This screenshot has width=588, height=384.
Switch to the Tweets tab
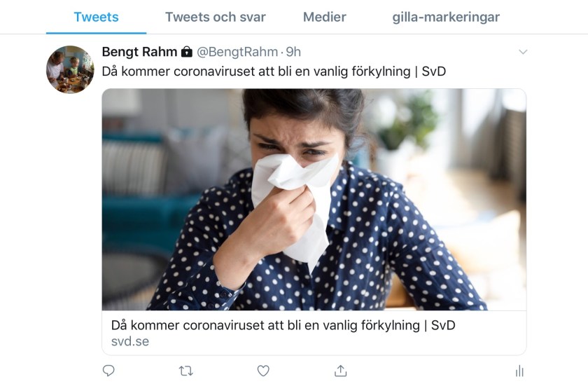pyautogui.click(x=96, y=17)
